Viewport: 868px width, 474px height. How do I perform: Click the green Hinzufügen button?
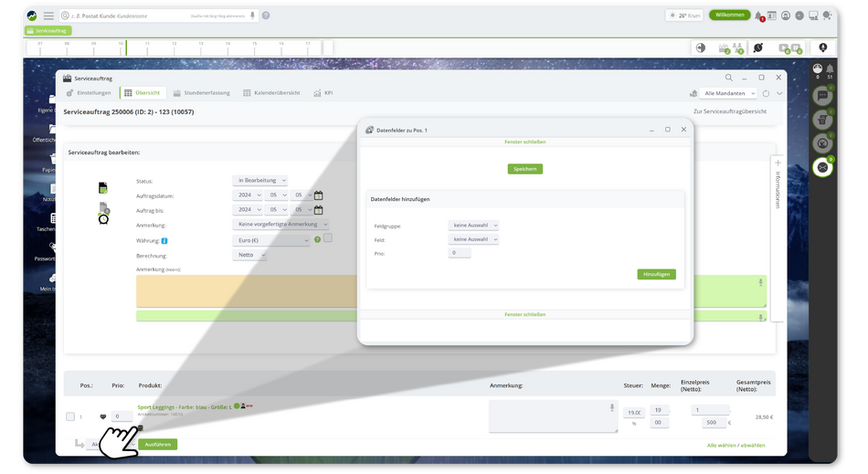coord(656,274)
